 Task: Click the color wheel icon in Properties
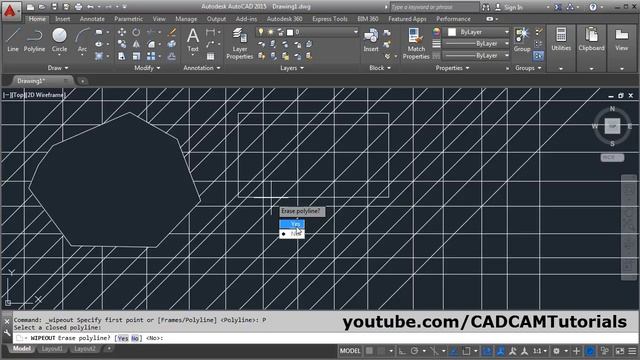pos(436,32)
